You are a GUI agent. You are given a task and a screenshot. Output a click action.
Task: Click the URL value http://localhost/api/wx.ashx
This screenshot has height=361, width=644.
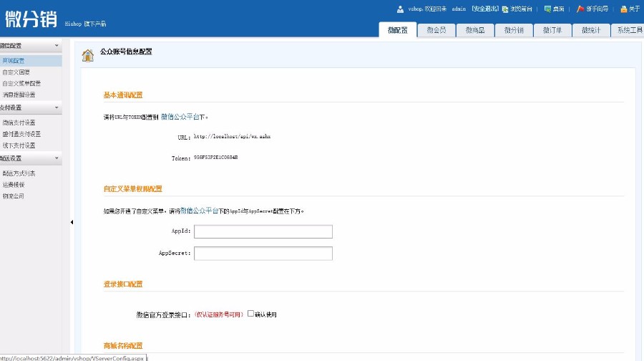click(x=232, y=137)
